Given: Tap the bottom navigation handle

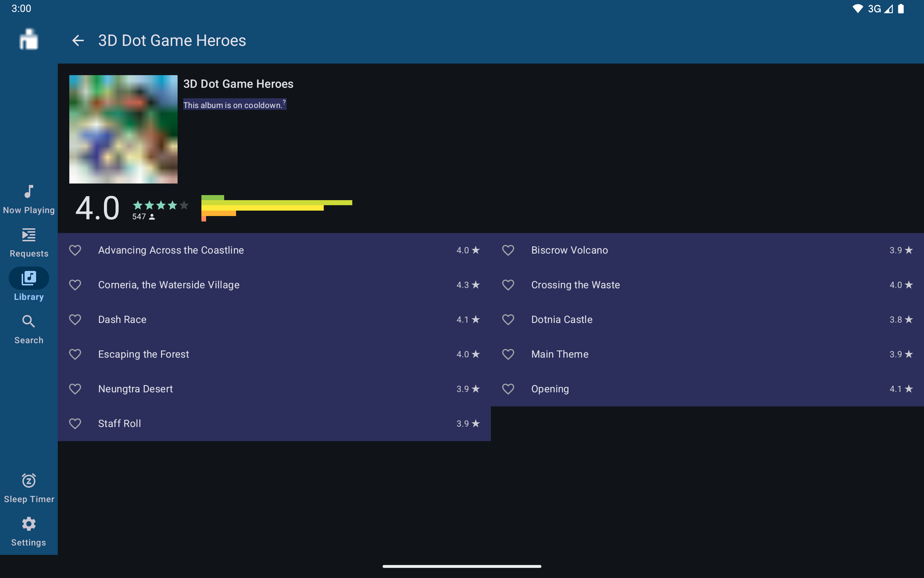Looking at the screenshot, I should click(x=462, y=566).
